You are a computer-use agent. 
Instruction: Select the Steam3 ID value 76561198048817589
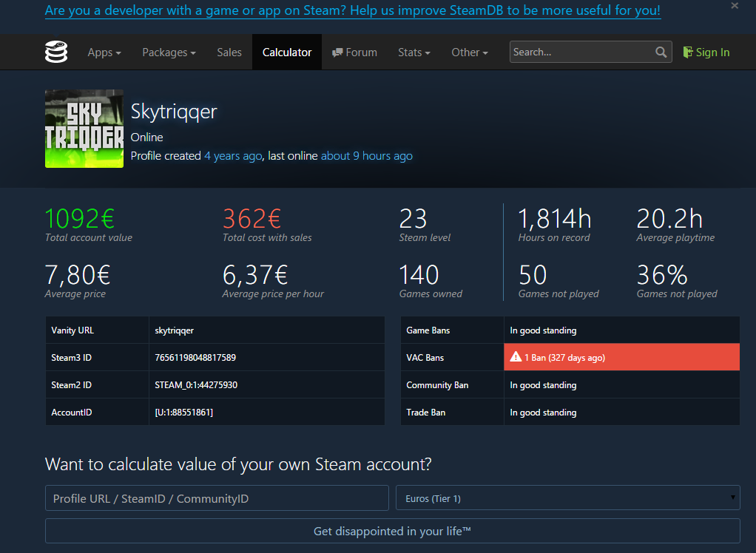pos(195,357)
